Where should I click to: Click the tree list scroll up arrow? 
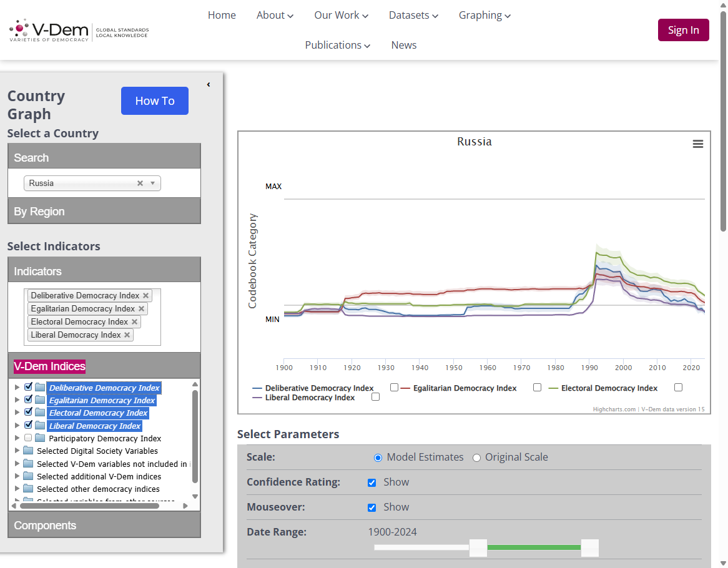pyautogui.click(x=195, y=384)
